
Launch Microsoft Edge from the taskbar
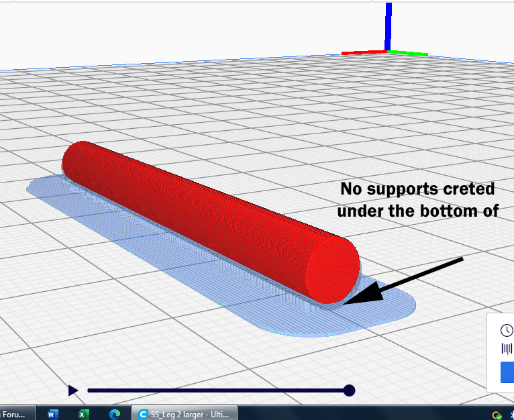click(114, 414)
